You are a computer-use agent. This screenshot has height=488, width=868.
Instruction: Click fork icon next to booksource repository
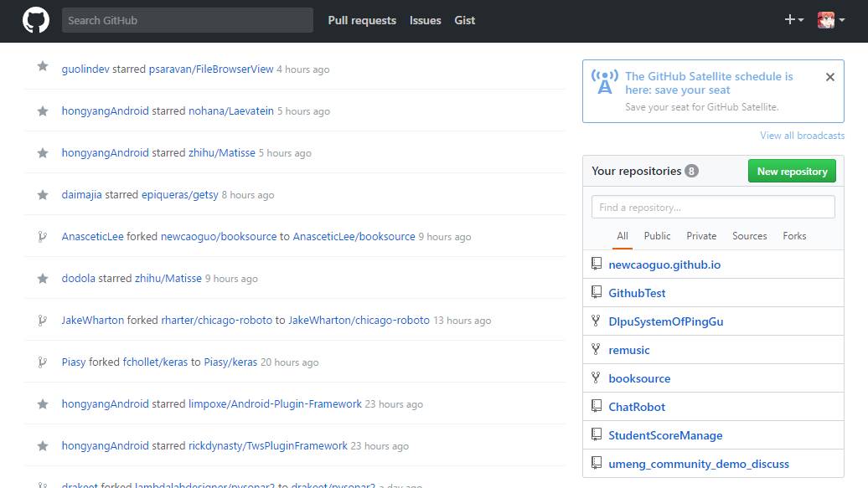[x=596, y=378]
